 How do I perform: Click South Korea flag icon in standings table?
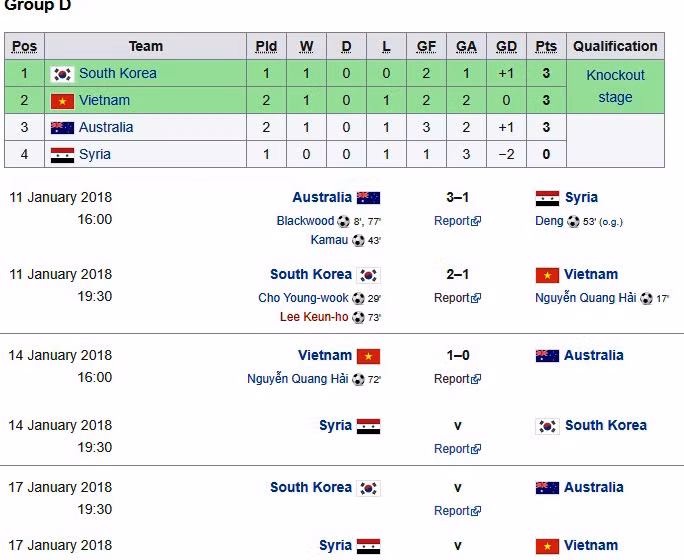(63, 74)
